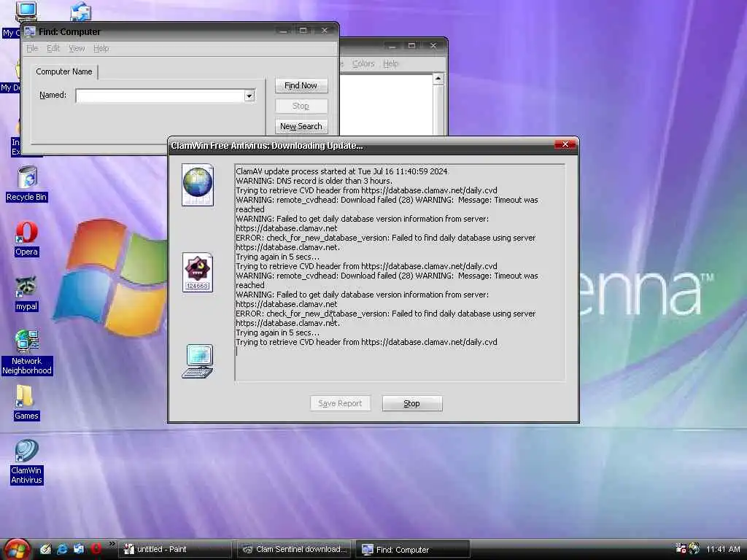This screenshot has height=560, width=747.
Task: Click the Named input field
Action: 160,96
